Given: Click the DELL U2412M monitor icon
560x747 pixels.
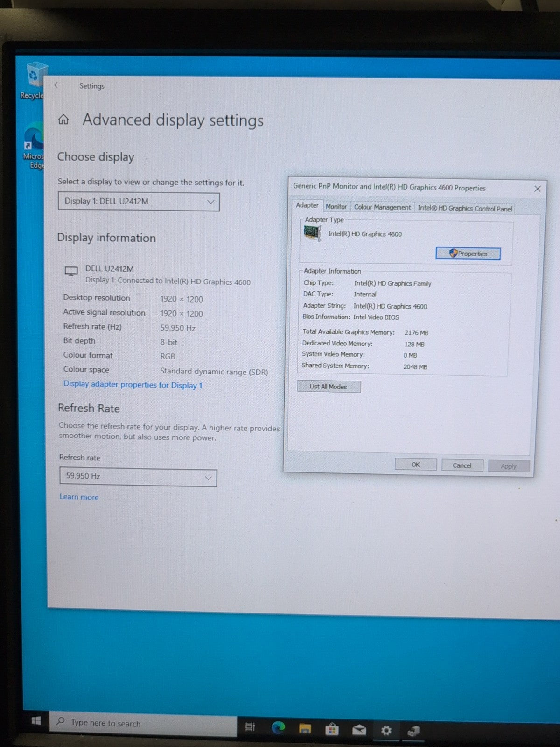Looking at the screenshot, I should 71,271.
